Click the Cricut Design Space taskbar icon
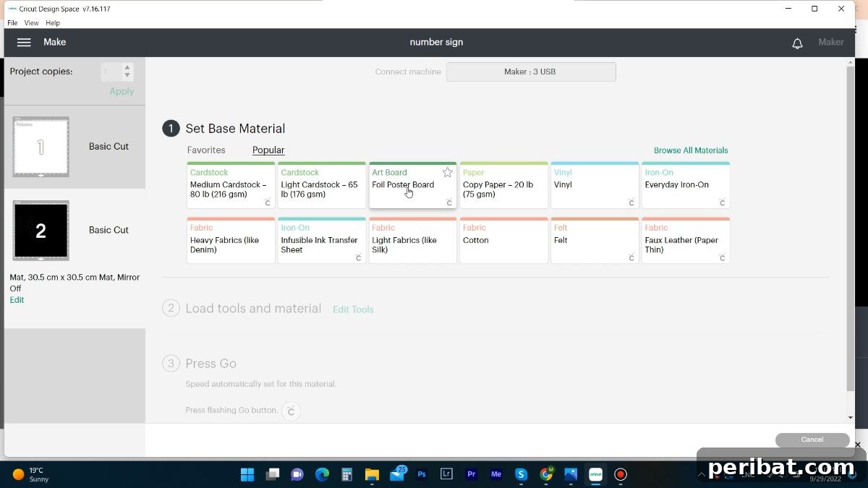 pos(595,474)
